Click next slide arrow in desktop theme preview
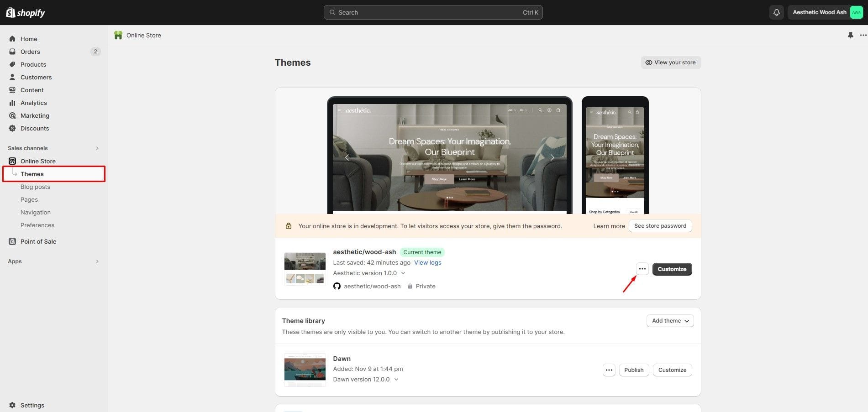 click(x=552, y=157)
